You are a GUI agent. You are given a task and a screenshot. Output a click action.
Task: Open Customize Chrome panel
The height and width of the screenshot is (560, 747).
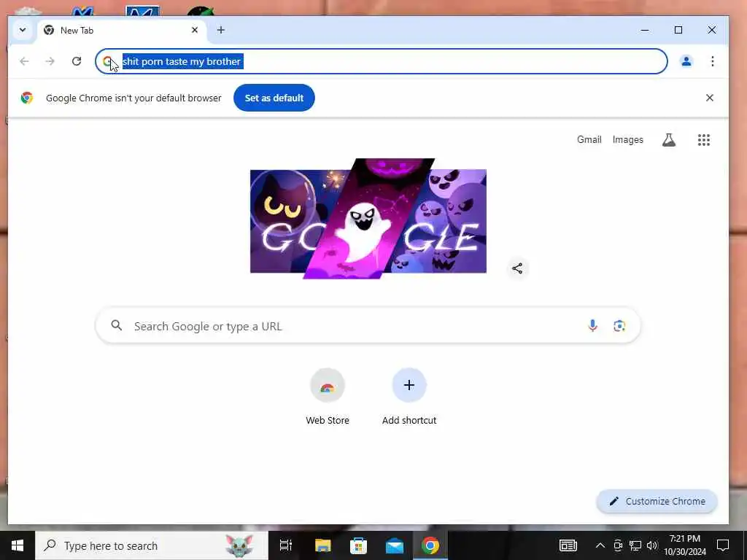tap(657, 502)
